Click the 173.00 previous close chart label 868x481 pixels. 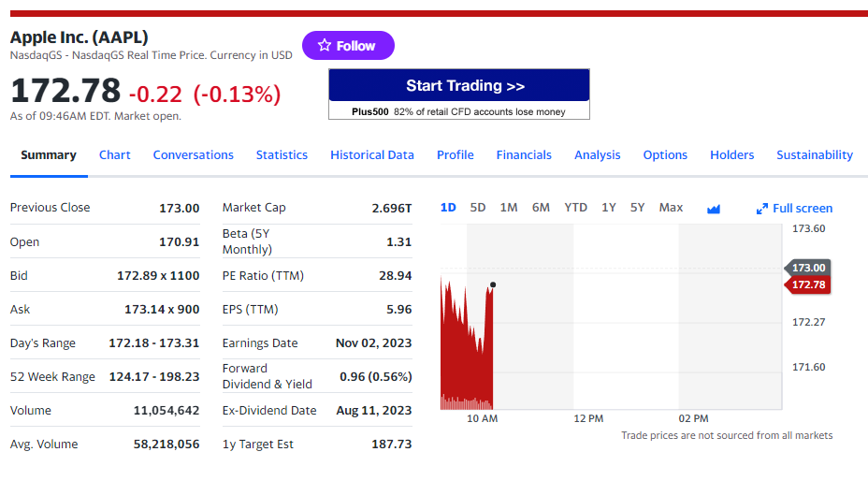pos(807,268)
